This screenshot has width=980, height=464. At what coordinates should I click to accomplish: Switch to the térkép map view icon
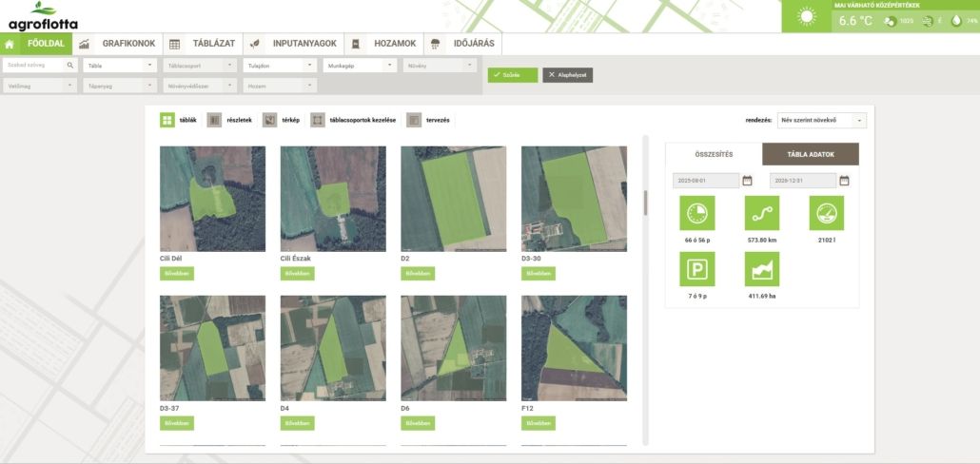[x=270, y=121]
